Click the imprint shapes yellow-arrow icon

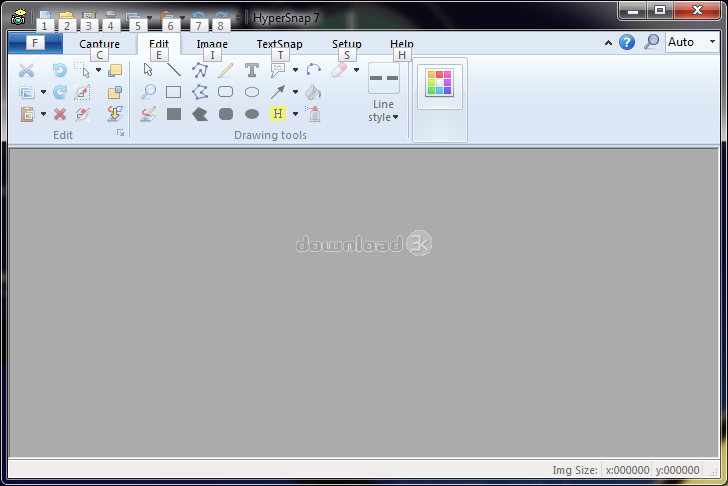(115, 114)
